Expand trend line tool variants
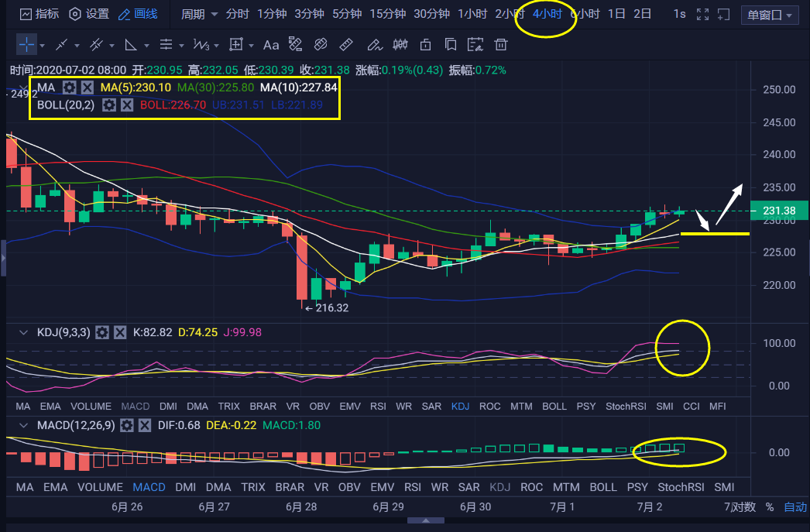The image size is (810, 532). [77, 46]
